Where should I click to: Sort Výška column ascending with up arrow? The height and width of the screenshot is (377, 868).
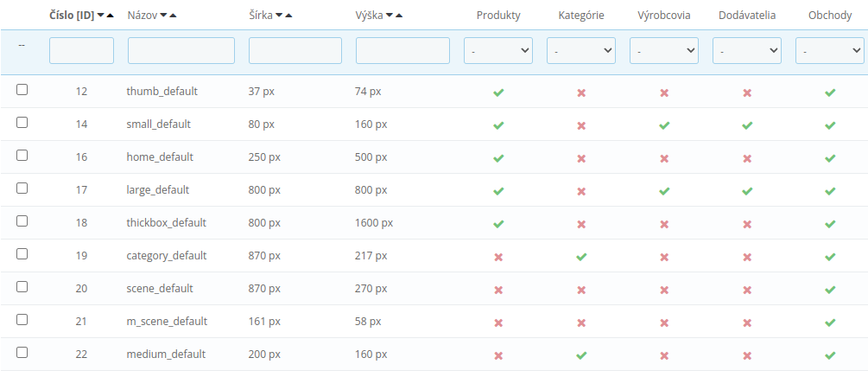tap(399, 16)
